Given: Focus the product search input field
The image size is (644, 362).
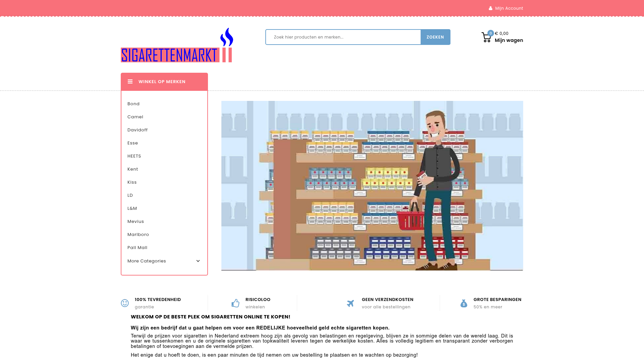Looking at the screenshot, I should [x=343, y=37].
